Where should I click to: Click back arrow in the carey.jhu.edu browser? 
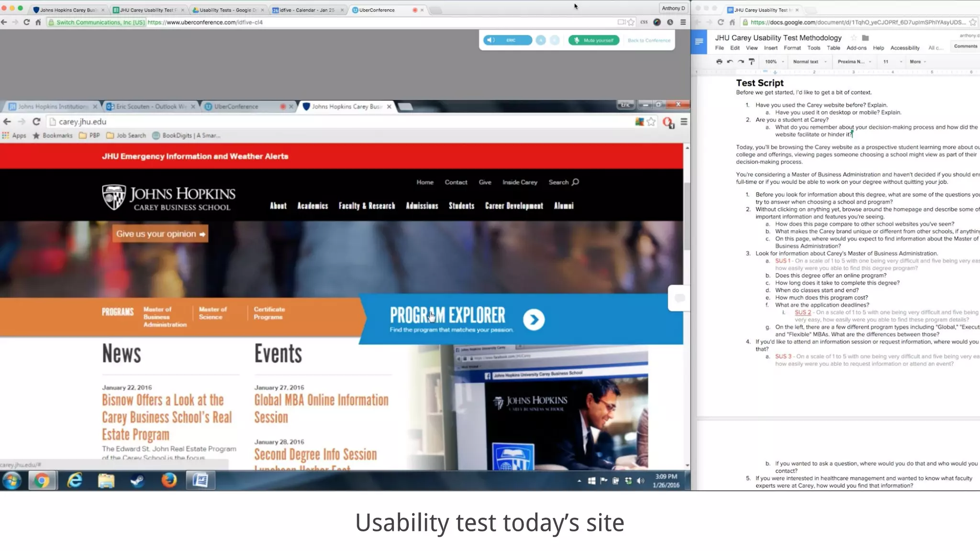pos(7,121)
